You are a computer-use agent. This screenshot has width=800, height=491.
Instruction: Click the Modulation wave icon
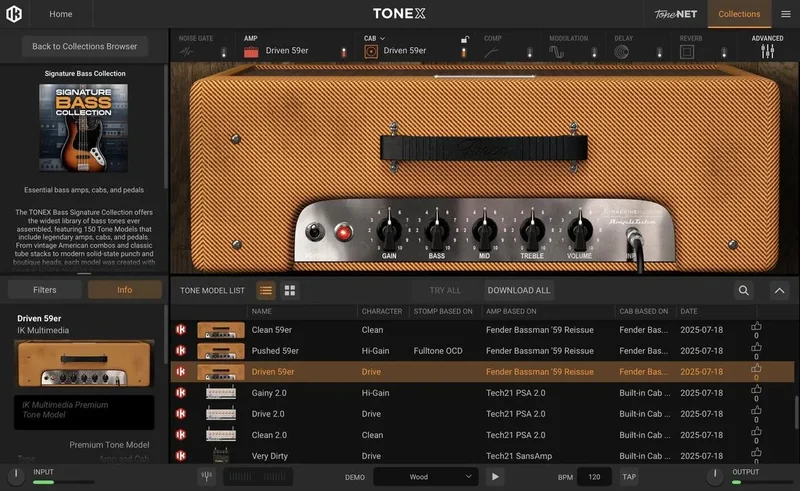[x=556, y=52]
